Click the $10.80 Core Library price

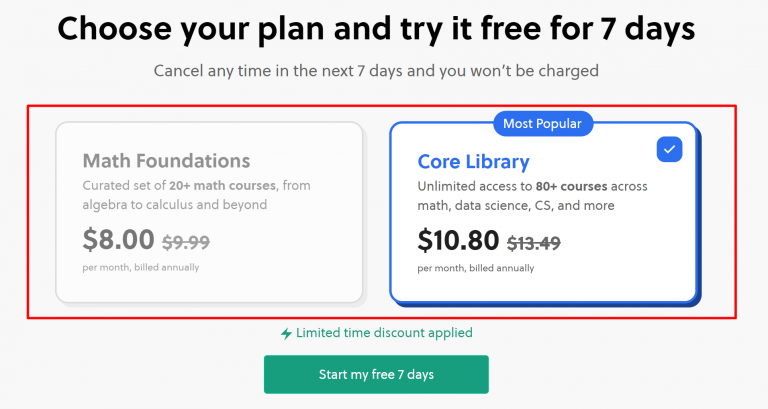click(x=459, y=240)
